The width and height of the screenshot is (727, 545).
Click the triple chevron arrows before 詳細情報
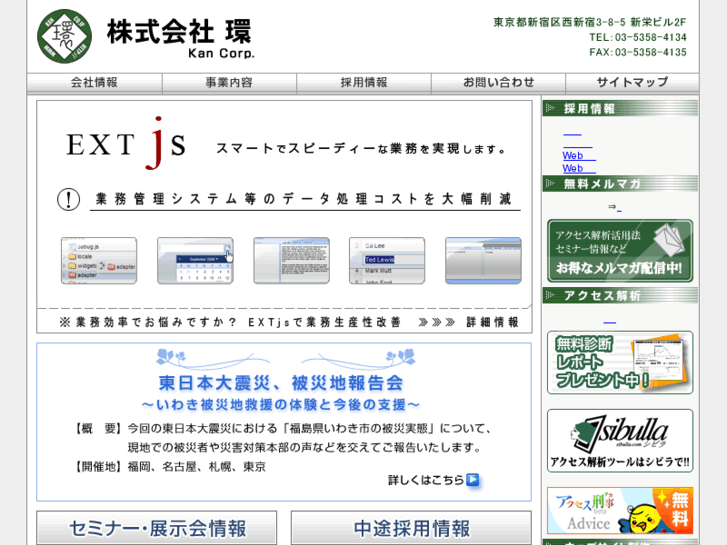436,322
